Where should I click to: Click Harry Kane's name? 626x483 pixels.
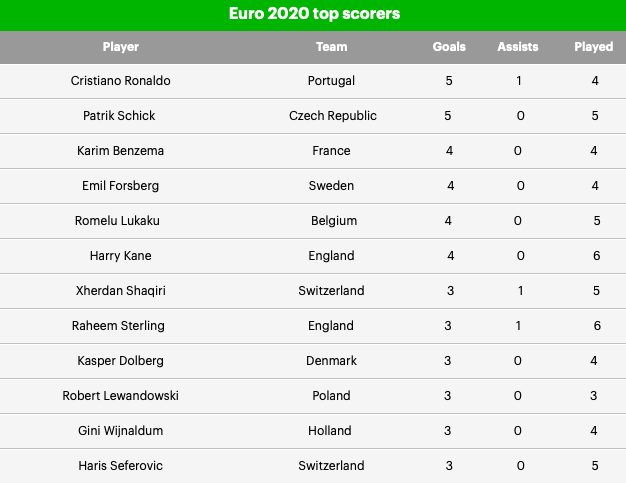click(121, 255)
